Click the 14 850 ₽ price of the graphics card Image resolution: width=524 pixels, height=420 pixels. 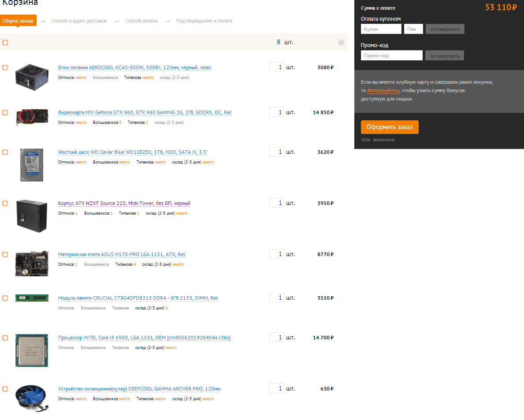pyautogui.click(x=323, y=112)
